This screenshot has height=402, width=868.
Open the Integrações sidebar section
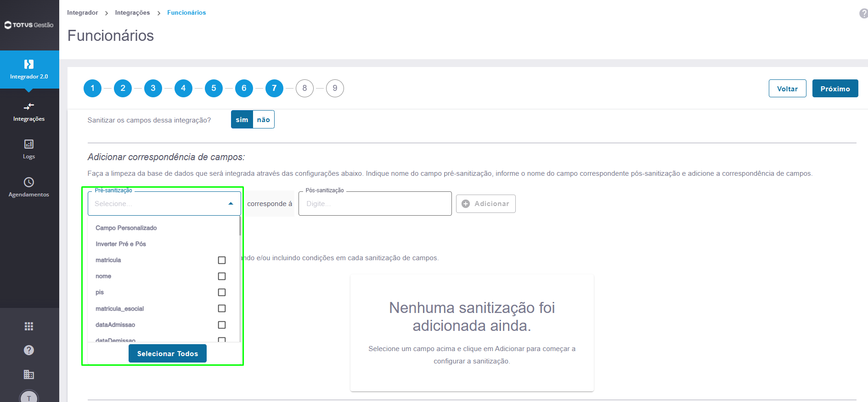click(29, 112)
